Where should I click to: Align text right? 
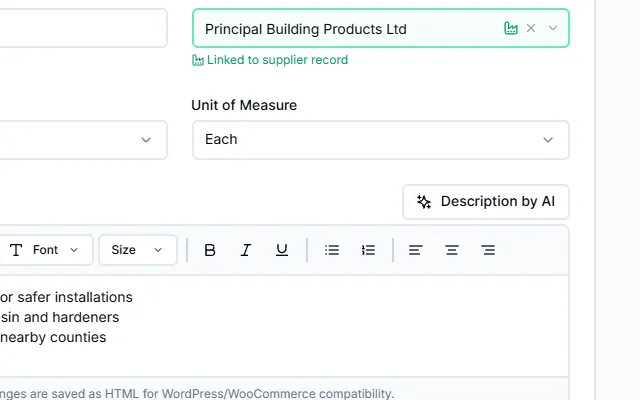[x=488, y=250]
